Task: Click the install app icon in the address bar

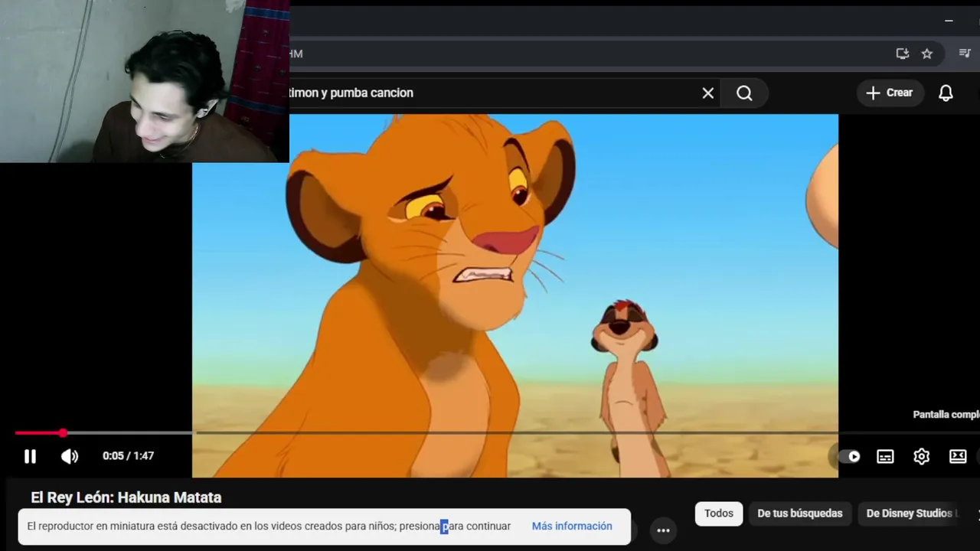Action: tap(903, 54)
